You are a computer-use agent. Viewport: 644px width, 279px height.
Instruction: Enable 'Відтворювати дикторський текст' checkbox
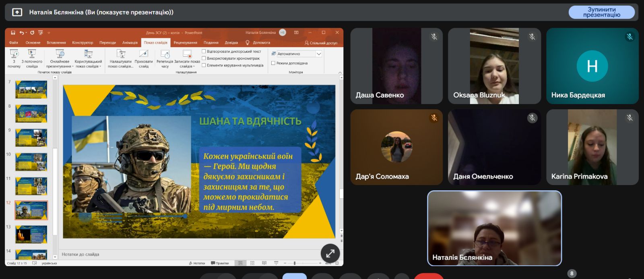tap(204, 52)
